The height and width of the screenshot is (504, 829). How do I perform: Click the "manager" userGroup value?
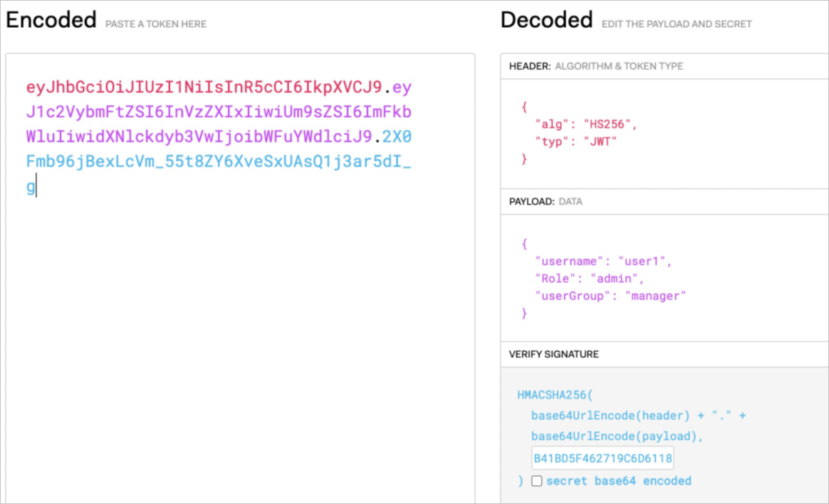pyautogui.click(x=656, y=296)
